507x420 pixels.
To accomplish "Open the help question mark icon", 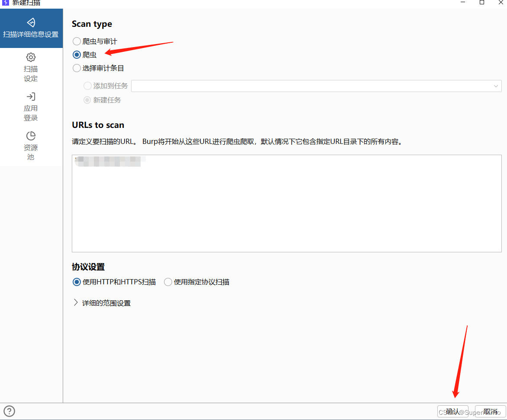I will pyautogui.click(x=10, y=411).
